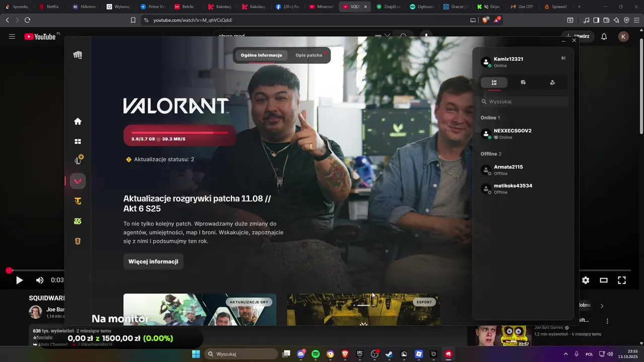This screenshot has width=644, height=362.
Task: Open the Esport news card
Action: 363,309
